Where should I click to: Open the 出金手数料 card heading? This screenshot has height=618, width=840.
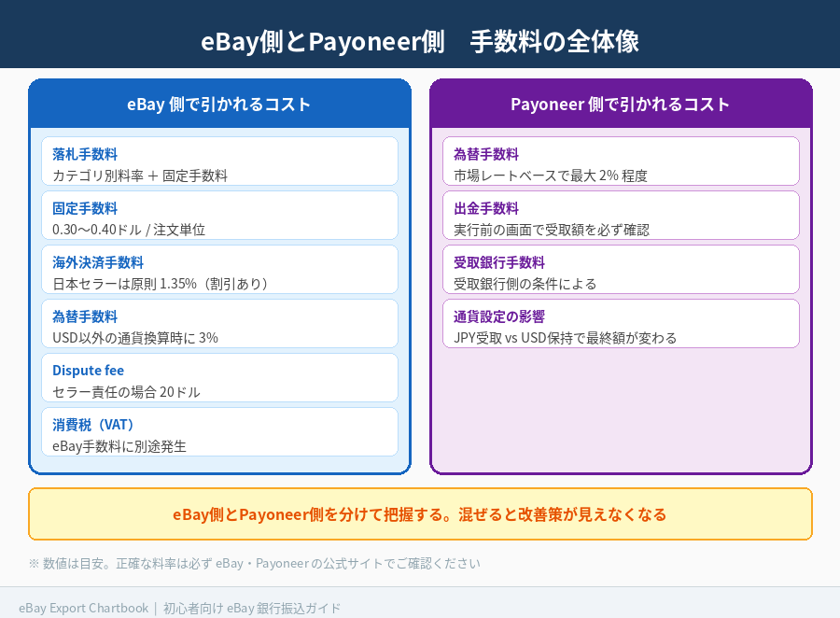coord(485,208)
